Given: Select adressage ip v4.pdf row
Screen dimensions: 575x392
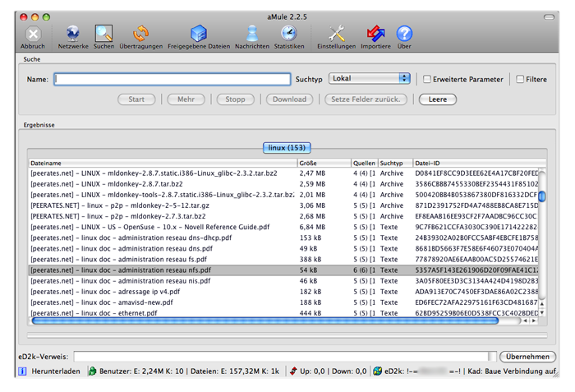Looking at the screenshot, I should click(x=283, y=292).
